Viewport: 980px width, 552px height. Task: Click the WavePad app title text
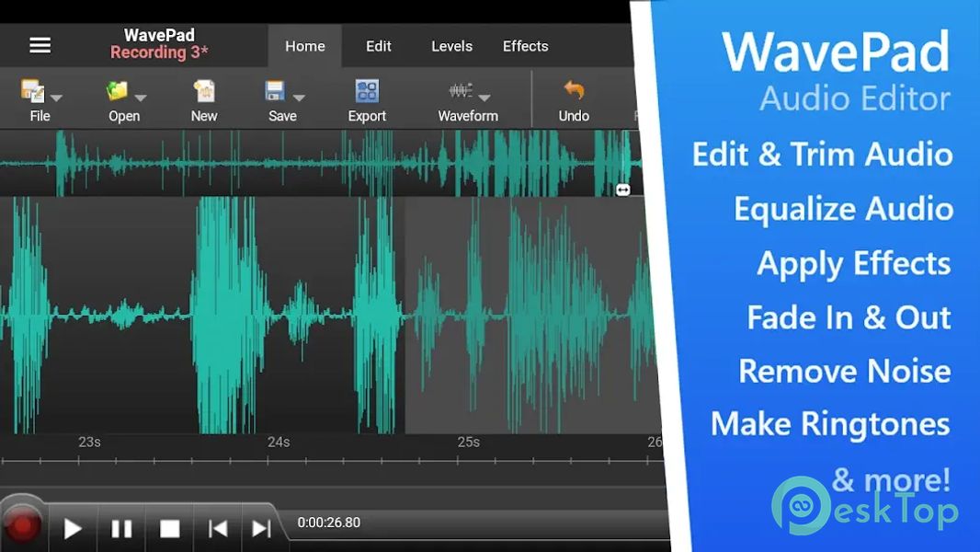159,35
